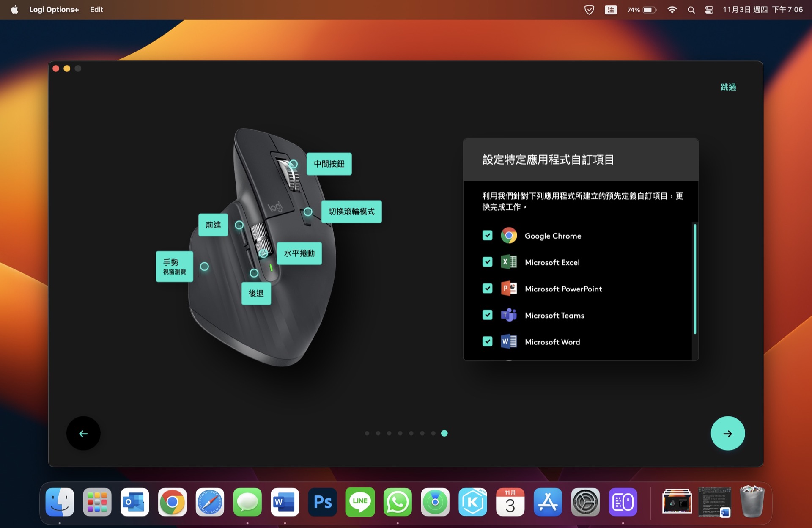
Task: Click the middle button hotspot on scroll wheel
Action: (293, 164)
